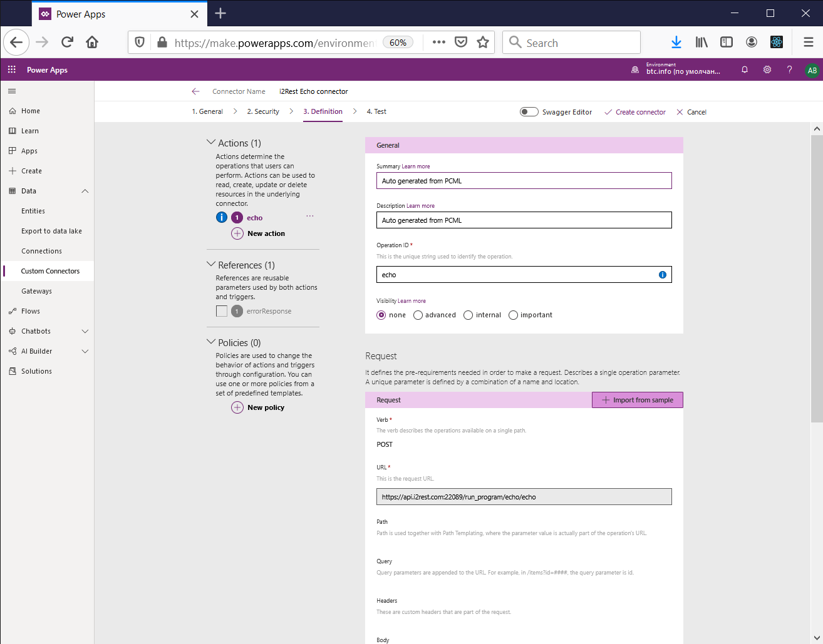Viewport: 823px width, 644px height.
Task: Toggle the Swagger Editor switch
Action: 529,111
